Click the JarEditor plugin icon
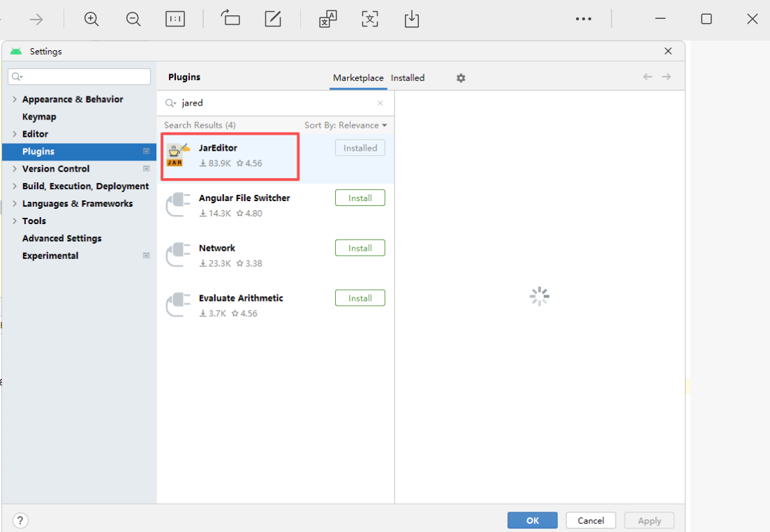 tap(177, 155)
